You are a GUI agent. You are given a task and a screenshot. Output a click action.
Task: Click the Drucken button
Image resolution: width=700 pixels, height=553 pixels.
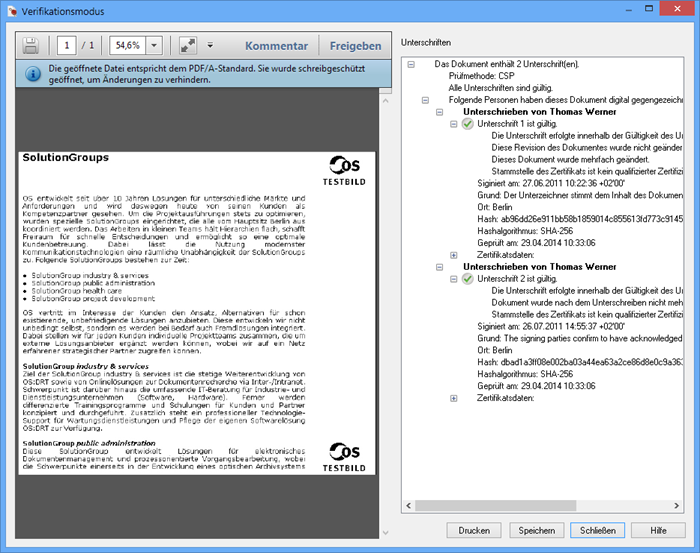point(474,530)
